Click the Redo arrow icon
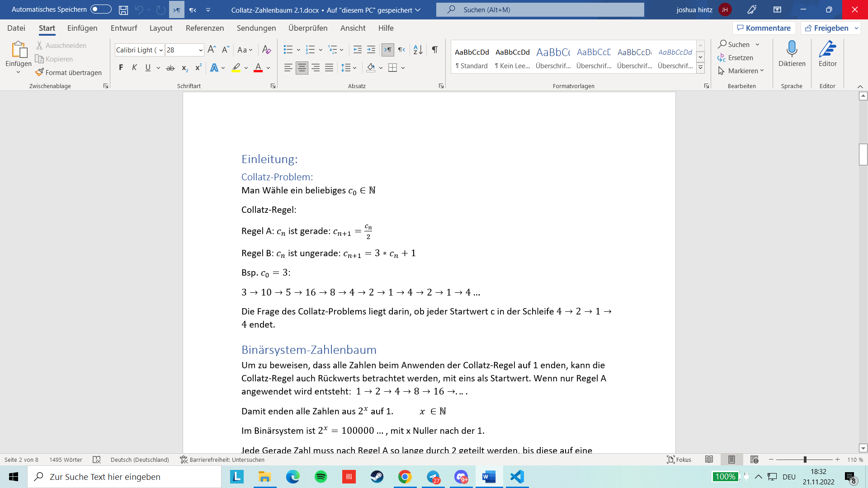 point(160,9)
